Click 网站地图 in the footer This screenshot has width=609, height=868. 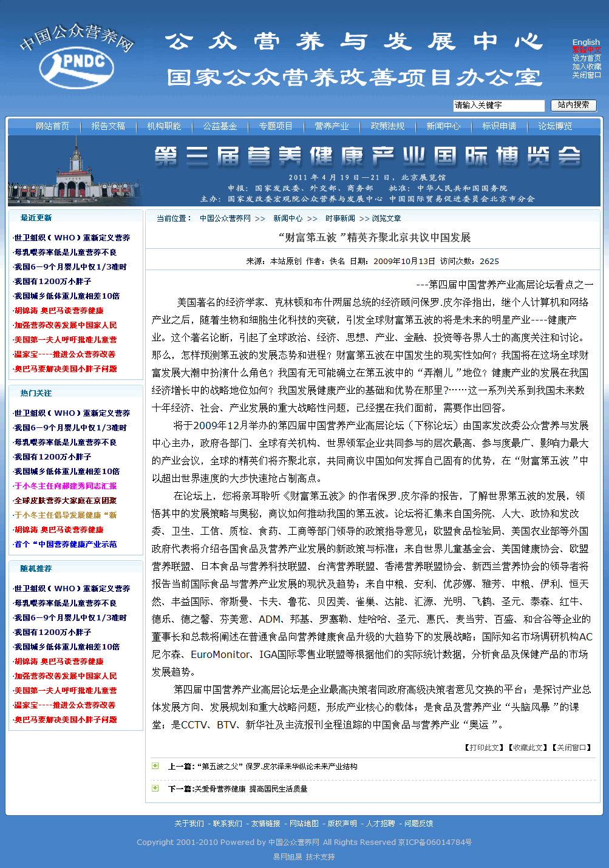pyautogui.click(x=304, y=824)
